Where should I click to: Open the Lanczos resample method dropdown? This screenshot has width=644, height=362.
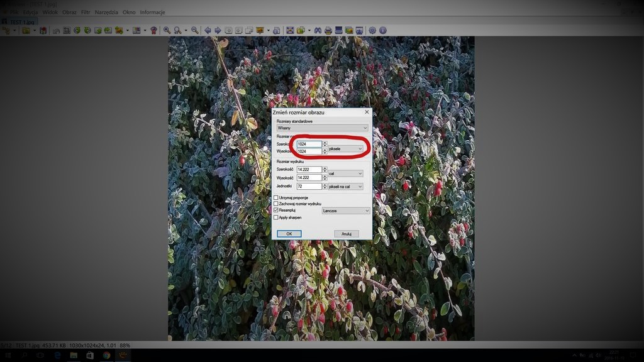(346, 211)
